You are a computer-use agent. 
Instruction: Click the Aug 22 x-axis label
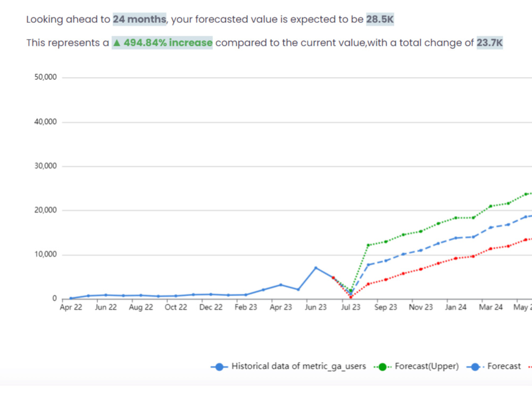point(141,307)
